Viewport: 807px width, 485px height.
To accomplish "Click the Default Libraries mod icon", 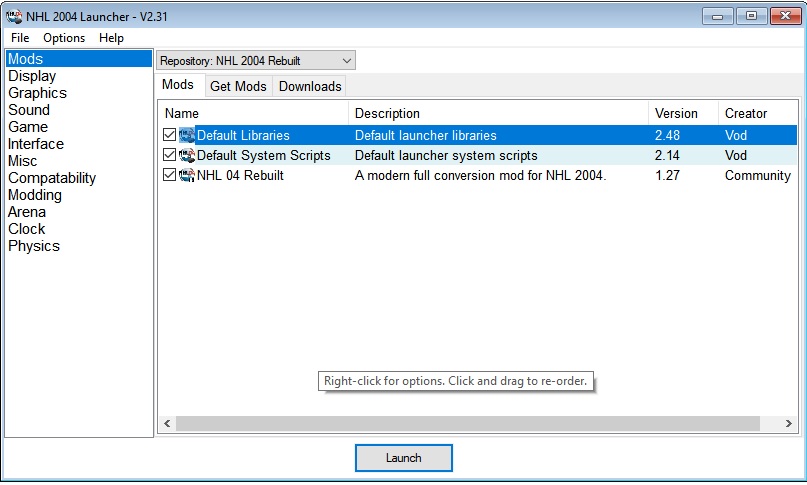I will click(x=187, y=135).
